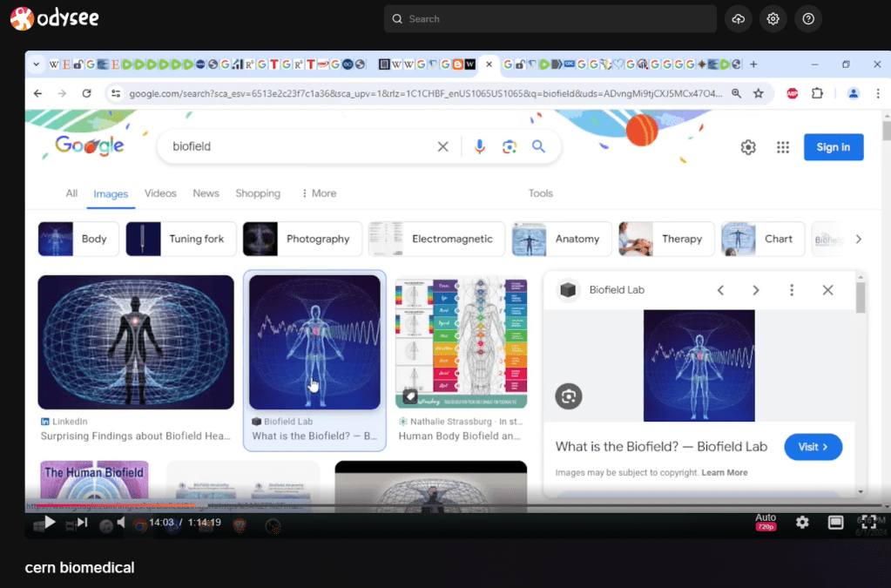The height and width of the screenshot is (588, 891).
Task: Select the Tuning fork filter chip
Action: click(181, 239)
